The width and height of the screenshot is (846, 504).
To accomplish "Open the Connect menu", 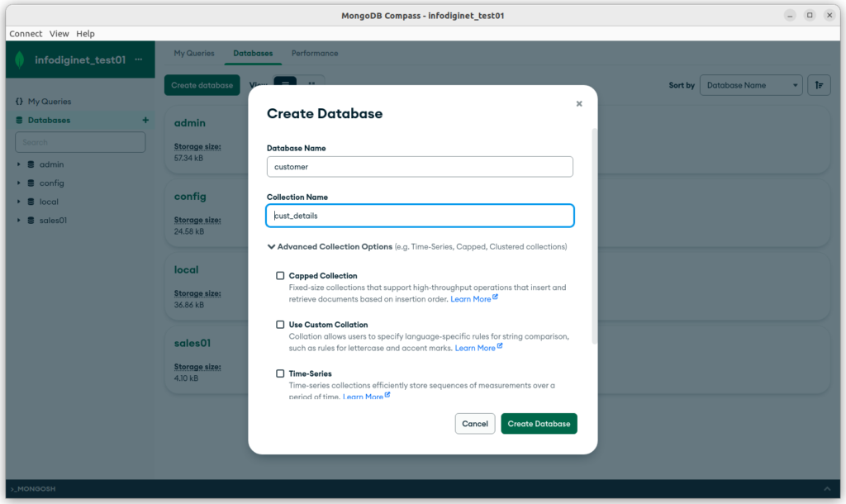I will pyautogui.click(x=26, y=33).
